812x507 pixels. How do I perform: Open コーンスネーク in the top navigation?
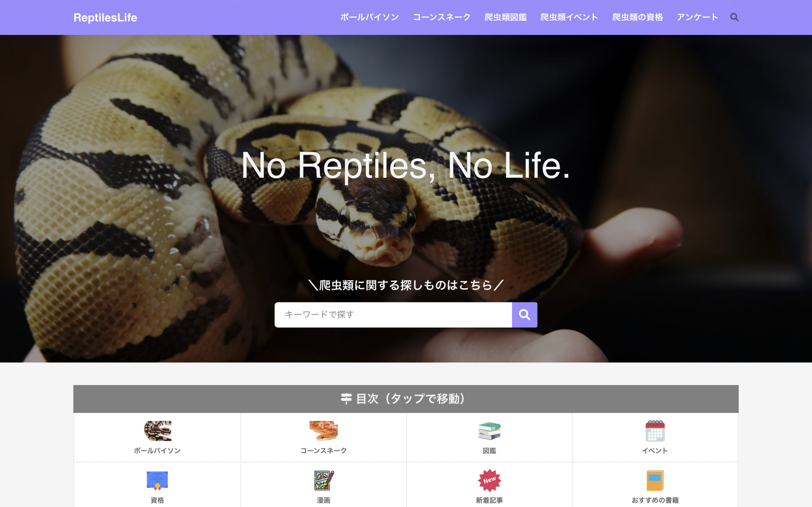(x=442, y=17)
